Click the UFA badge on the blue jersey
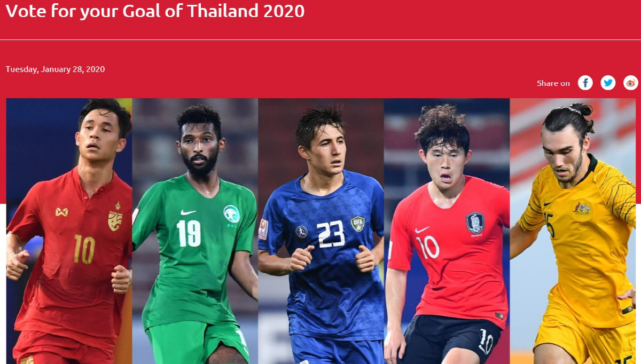The height and width of the screenshot is (364, 641). click(357, 223)
